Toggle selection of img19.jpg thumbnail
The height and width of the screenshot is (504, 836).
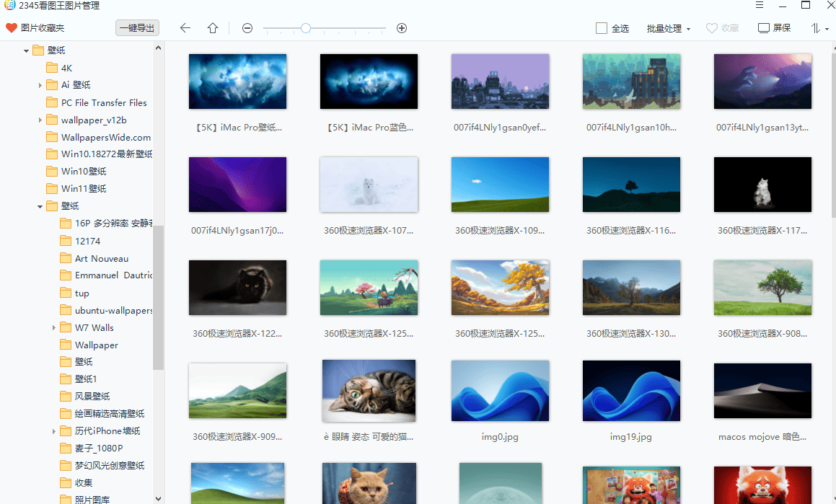click(x=631, y=390)
